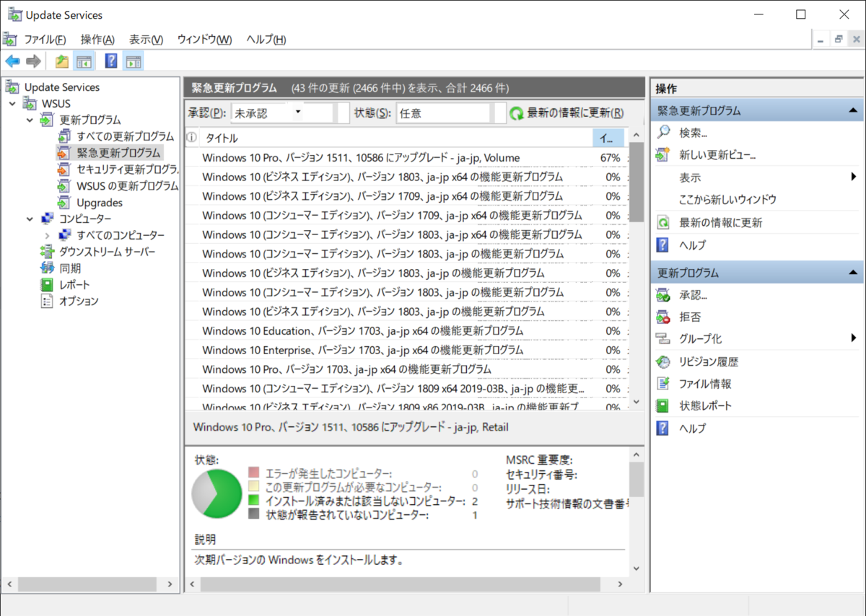Image resolution: width=866 pixels, height=616 pixels.
Task: Select Upgrades tree node
Action: click(100, 203)
